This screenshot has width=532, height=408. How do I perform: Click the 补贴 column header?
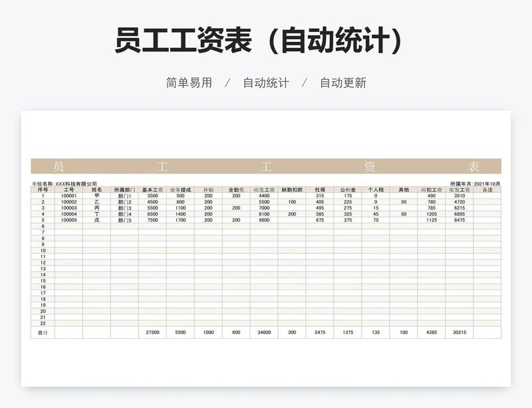click(x=208, y=190)
